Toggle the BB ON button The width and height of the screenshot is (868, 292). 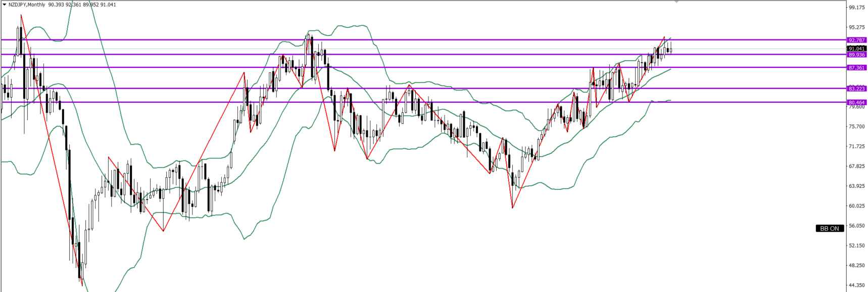click(829, 228)
